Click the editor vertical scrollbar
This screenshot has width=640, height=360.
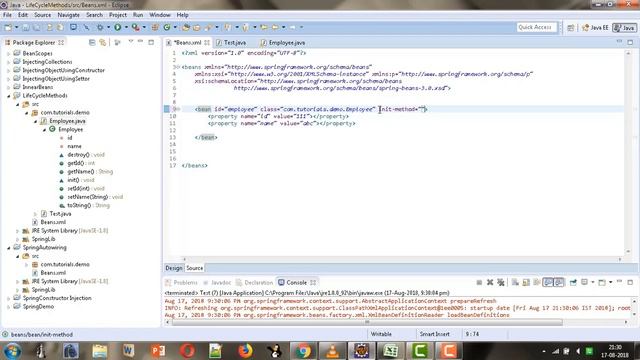628,152
